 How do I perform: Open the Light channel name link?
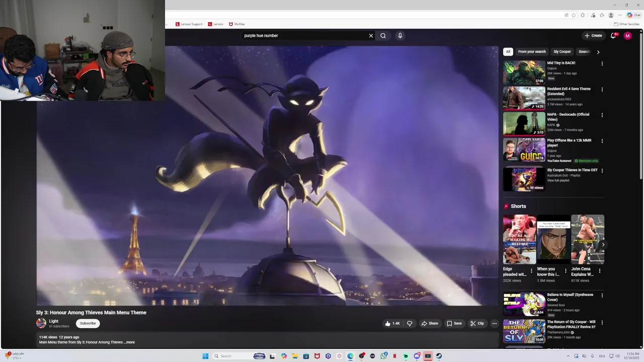[54, 321]
